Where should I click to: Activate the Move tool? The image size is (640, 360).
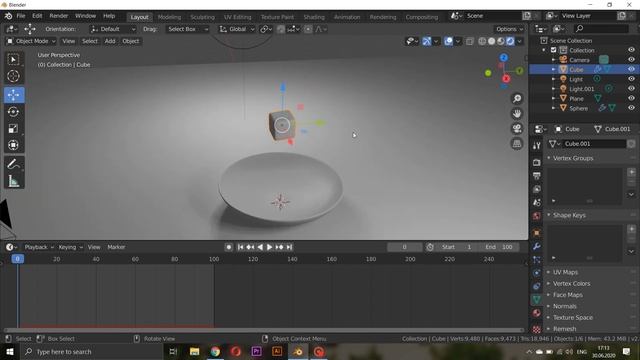(x=13, y=95)
